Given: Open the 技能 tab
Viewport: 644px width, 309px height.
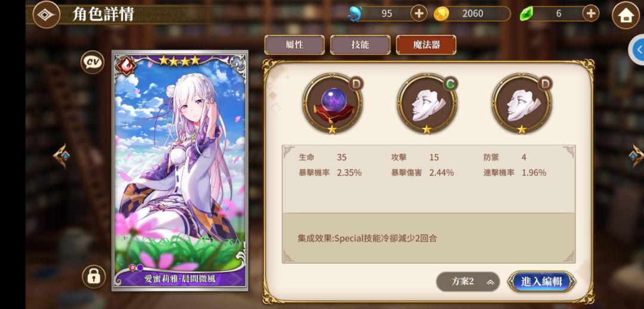Looking at the screenshot, I should click(x=360, y=45).
